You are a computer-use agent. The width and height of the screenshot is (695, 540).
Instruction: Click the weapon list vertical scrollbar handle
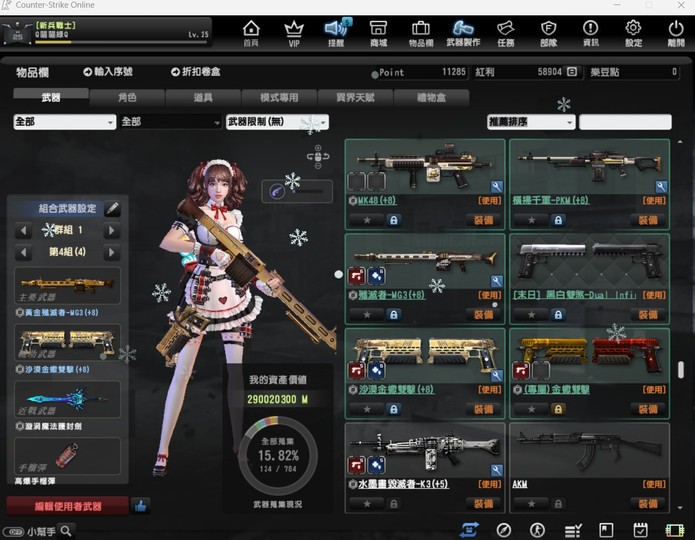681,370
